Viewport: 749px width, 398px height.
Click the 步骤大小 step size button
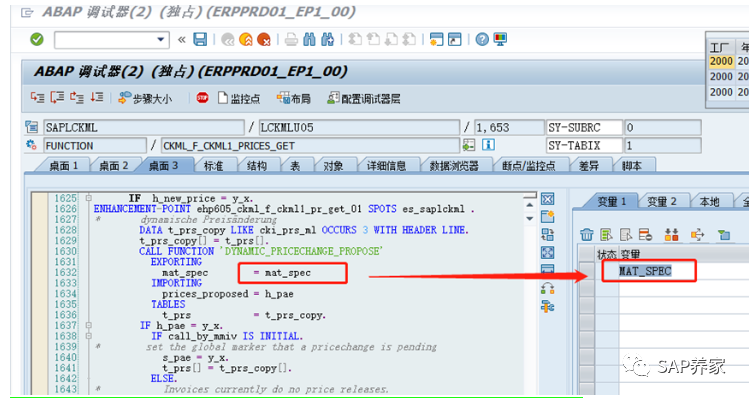point(145,98)
